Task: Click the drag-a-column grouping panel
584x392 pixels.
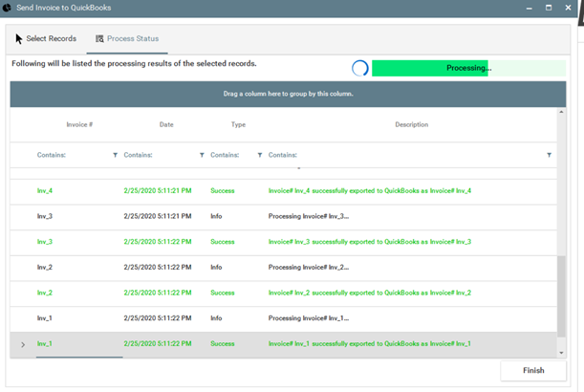Action: [288, 94]
